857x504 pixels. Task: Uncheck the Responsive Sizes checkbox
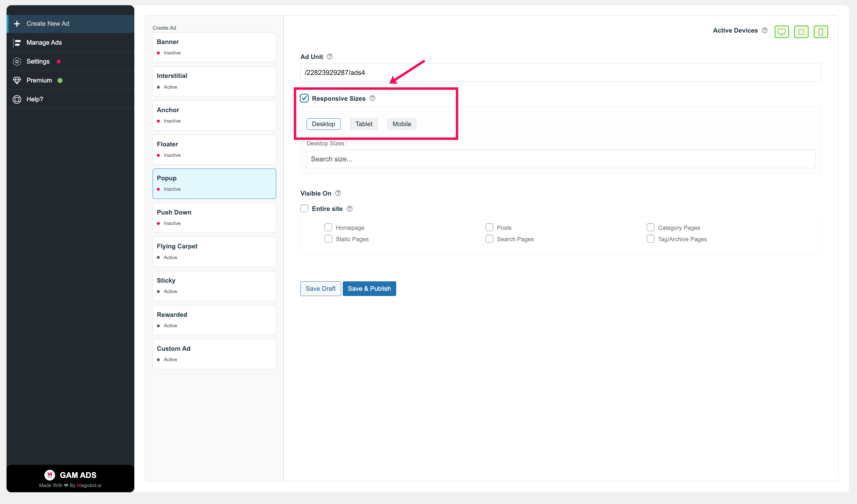pos(304,98)
